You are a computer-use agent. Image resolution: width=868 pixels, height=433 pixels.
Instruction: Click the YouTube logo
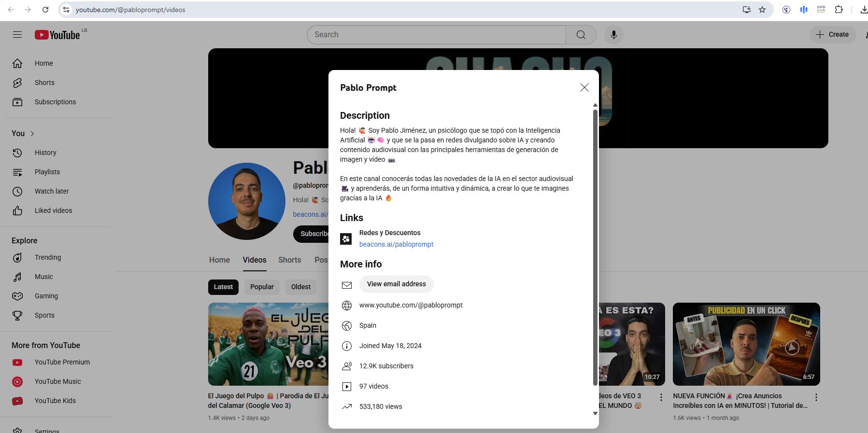57,35
